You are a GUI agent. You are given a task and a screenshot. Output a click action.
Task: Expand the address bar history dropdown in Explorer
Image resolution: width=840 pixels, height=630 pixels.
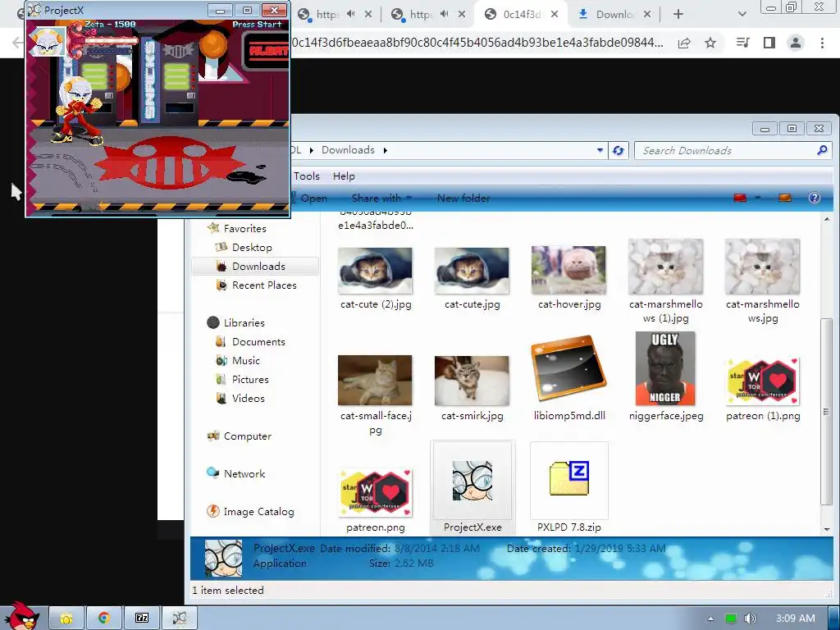click(600, 151)
